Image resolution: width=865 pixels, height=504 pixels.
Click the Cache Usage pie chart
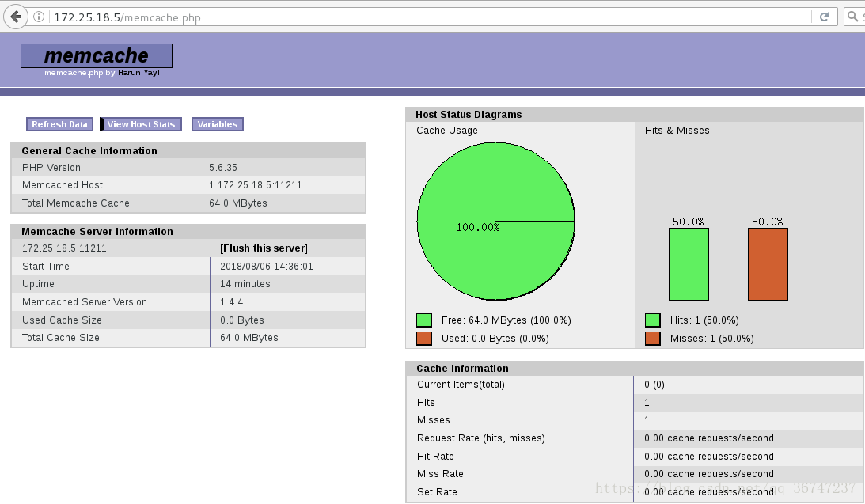[496, 221]
